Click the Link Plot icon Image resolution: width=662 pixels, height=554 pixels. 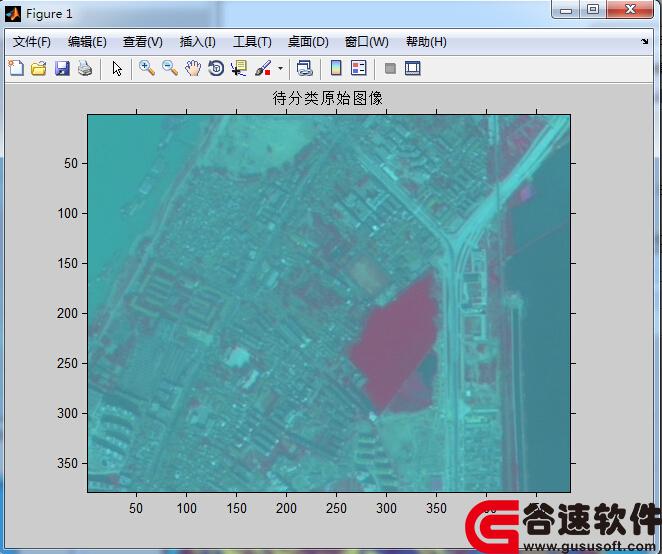point(304,68)
